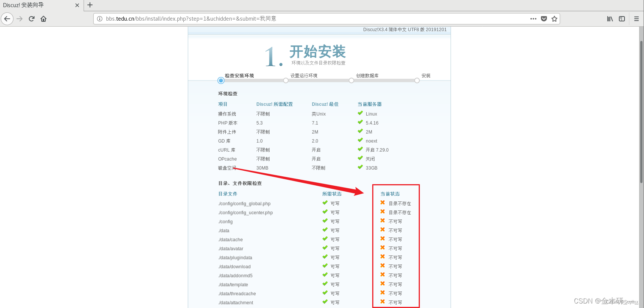
Task: Click the 目录、文件权限检查 section title
Action: [x=240, y=183]
